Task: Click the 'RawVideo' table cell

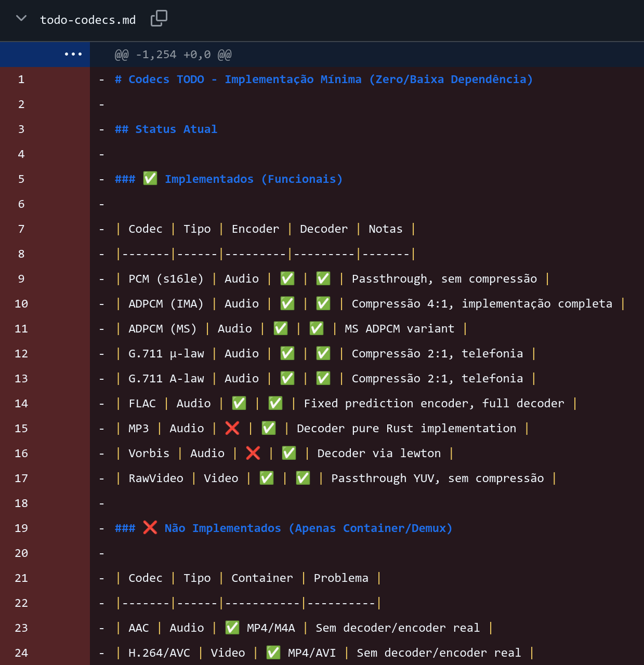Action: tap(155, 478)
